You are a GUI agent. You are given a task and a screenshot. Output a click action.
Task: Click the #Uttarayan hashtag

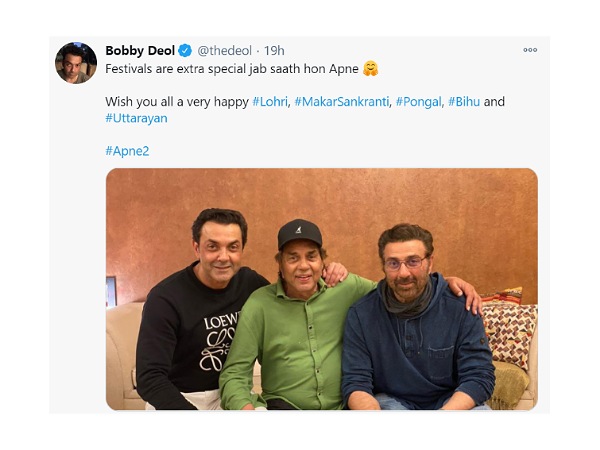point(136,118)
